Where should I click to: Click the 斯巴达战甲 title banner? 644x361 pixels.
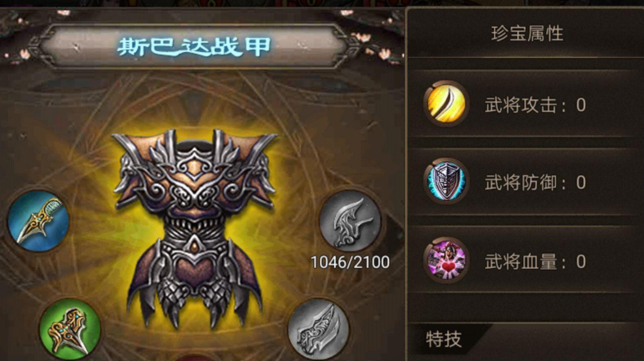tap(194, 46)
